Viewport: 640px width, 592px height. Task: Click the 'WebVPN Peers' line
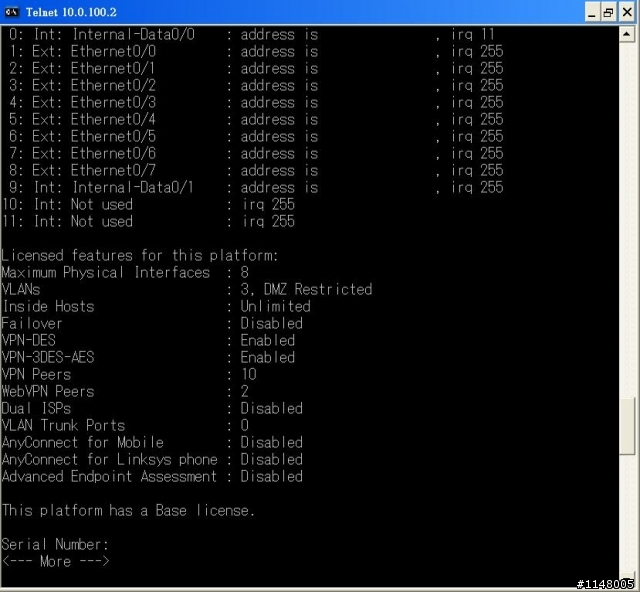pos(125,392)
